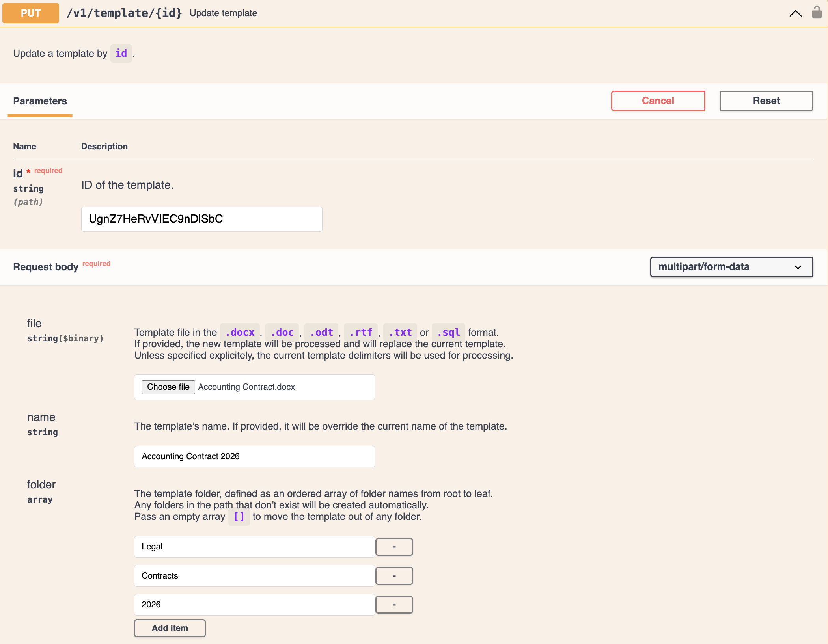Image resolution: width=828 pixels, height=644 pixels.
Task: Click the Contracts folder input field
Action: point(254,576)
